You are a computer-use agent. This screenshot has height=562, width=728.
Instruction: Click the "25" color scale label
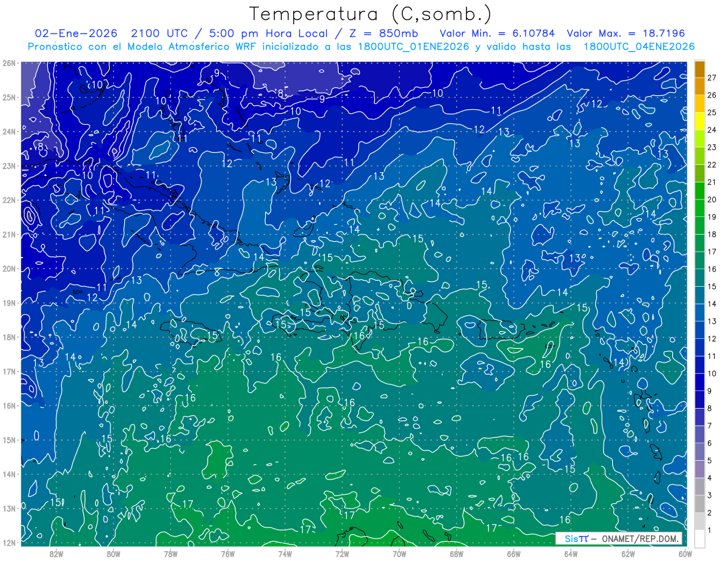click(712, 113)
